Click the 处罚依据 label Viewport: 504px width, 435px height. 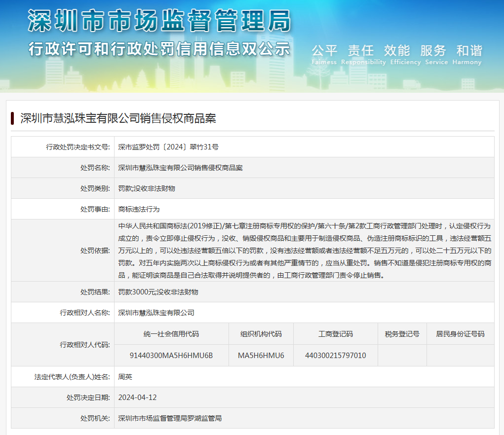coord(95,251)
